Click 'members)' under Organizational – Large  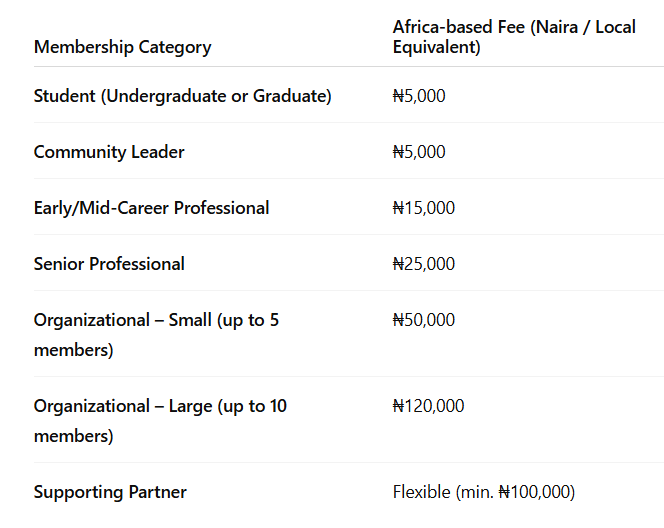click(73, 436)
